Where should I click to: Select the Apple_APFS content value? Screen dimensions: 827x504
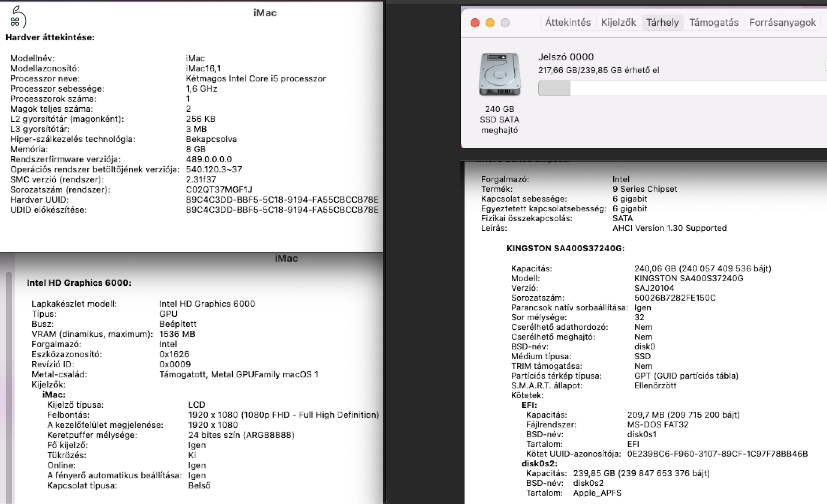(x=598, y=493)
